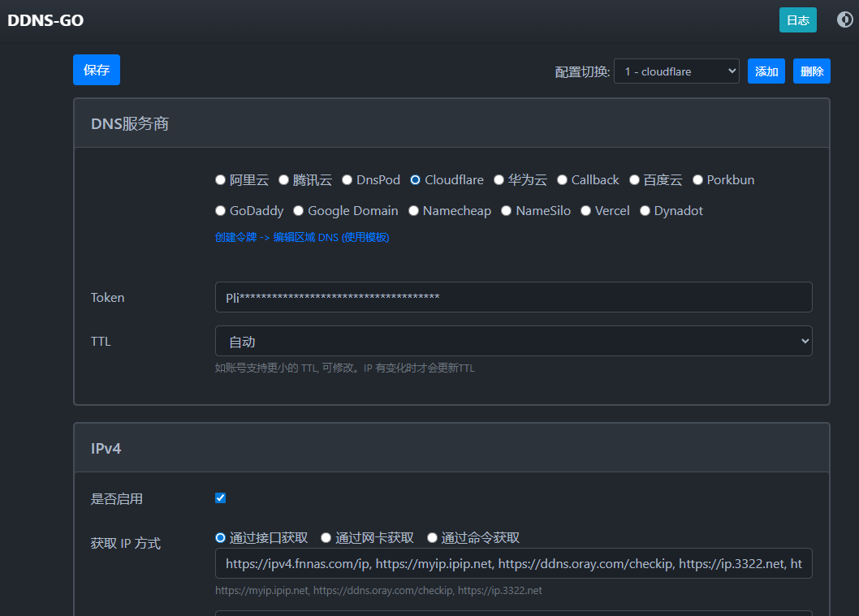Select the Google Domain provider radio
859x616 pixels.
click(x=298, y=210)
